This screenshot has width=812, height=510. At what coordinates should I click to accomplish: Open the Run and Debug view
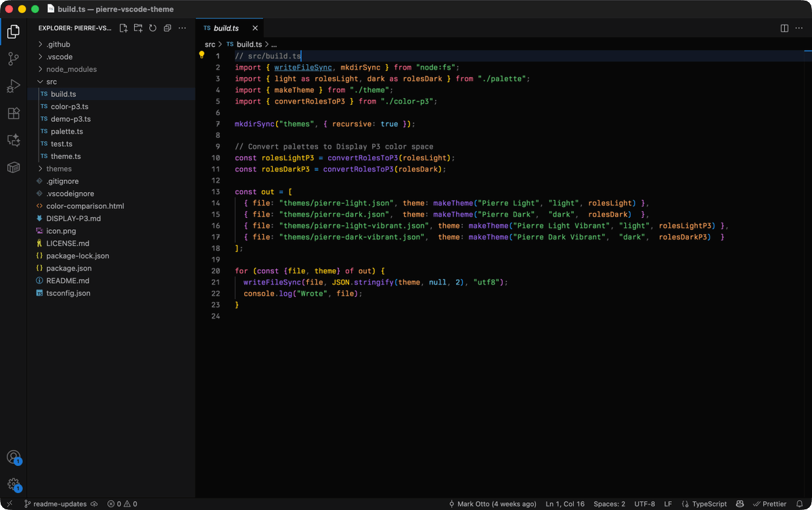click(x=14, y=86)
